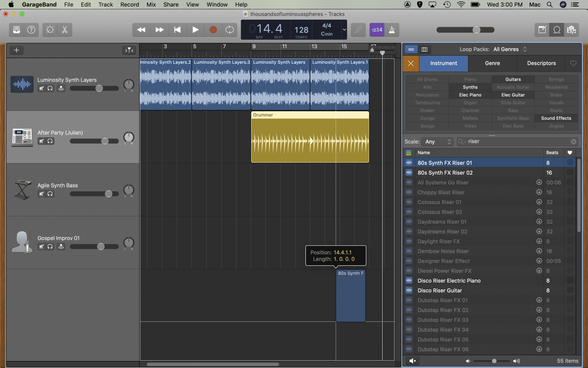Click the Add Track plus icon
This screenshot has width=588, height=368.
tap(16, 50)
